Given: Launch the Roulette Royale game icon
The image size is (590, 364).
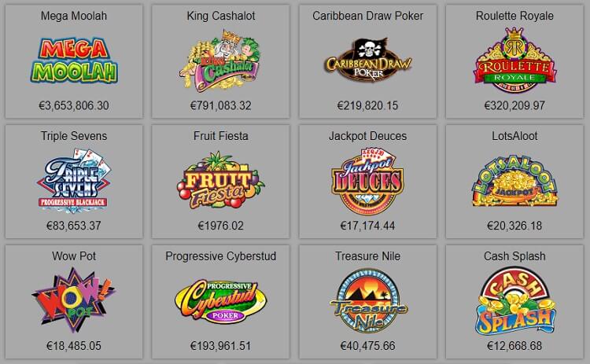Looking at the screenshot, I should coord(514,61).
